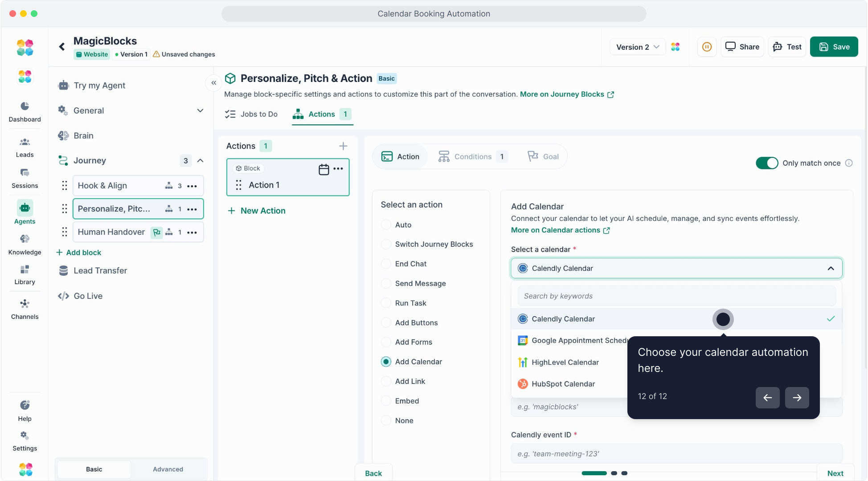Toggle the Only match once switch
The width and height of the screenshot is (868, 481).
pos(766,163)
